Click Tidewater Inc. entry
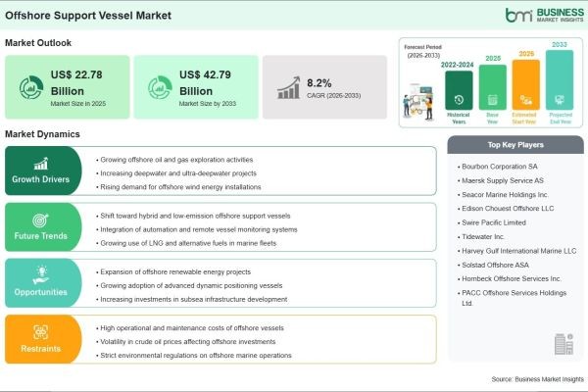This screenshot has width=588, height=392. pyautogui.click(x=481, y=237)
